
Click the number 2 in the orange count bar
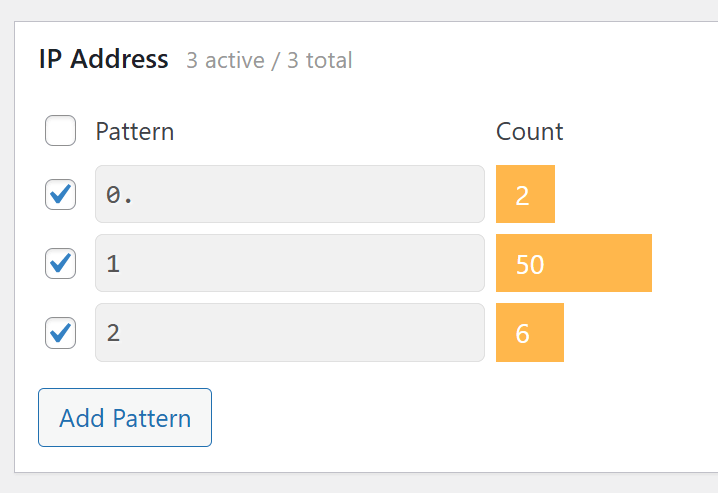click(x=522, y=196)
